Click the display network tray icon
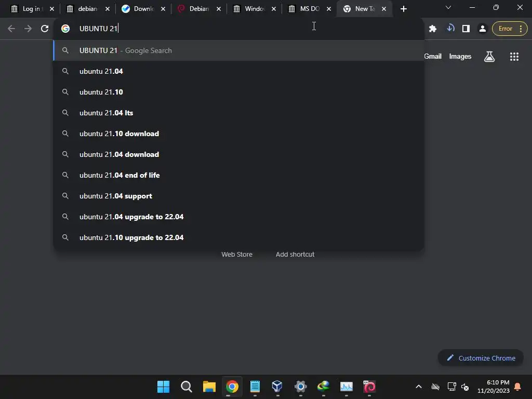 pyautogui.click(x=451, y=387)
